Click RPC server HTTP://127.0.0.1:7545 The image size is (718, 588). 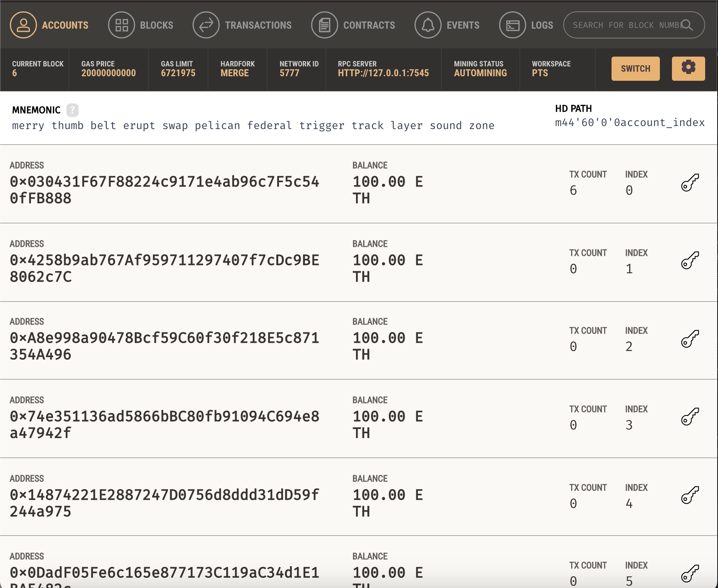(384, 73)
